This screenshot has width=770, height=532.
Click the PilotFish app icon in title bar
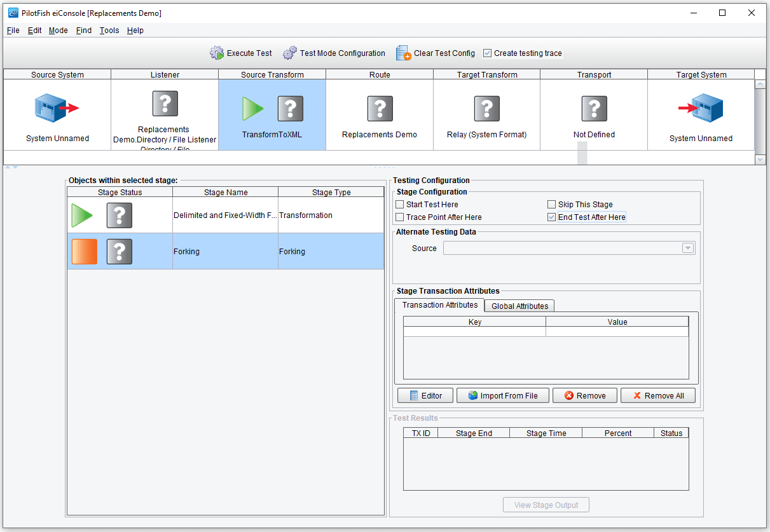(13, 13)
